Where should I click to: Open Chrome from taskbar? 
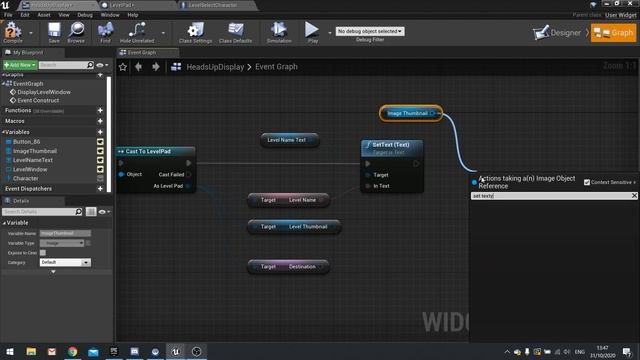point(73,351)
